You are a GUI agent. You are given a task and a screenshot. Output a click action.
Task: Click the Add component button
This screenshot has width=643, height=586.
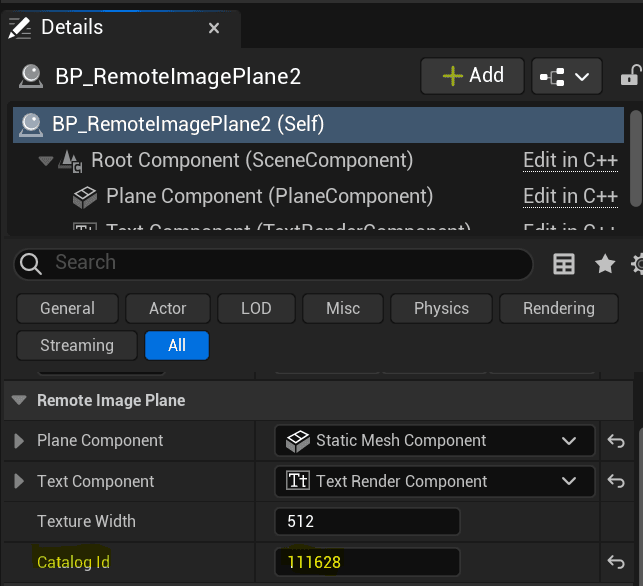[472, 75]
